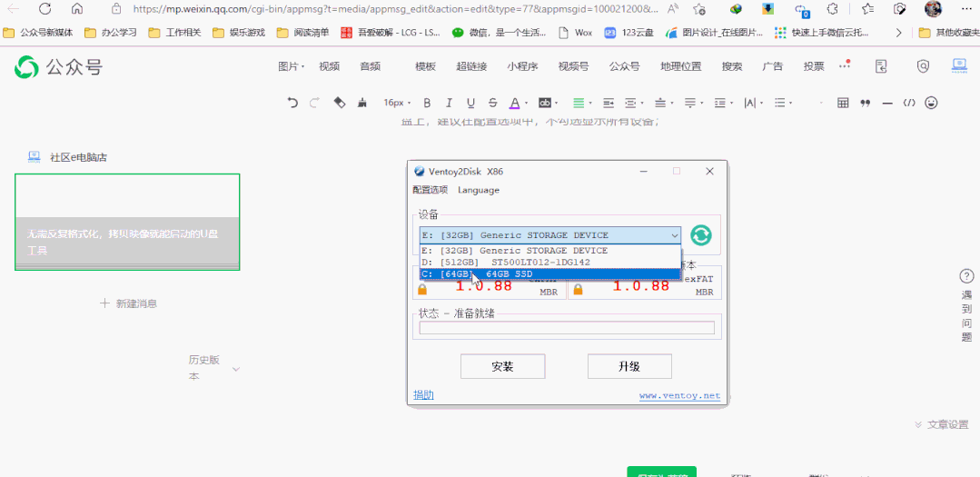Open the Language menu in Ventoy2Disk

click(479, 190)
